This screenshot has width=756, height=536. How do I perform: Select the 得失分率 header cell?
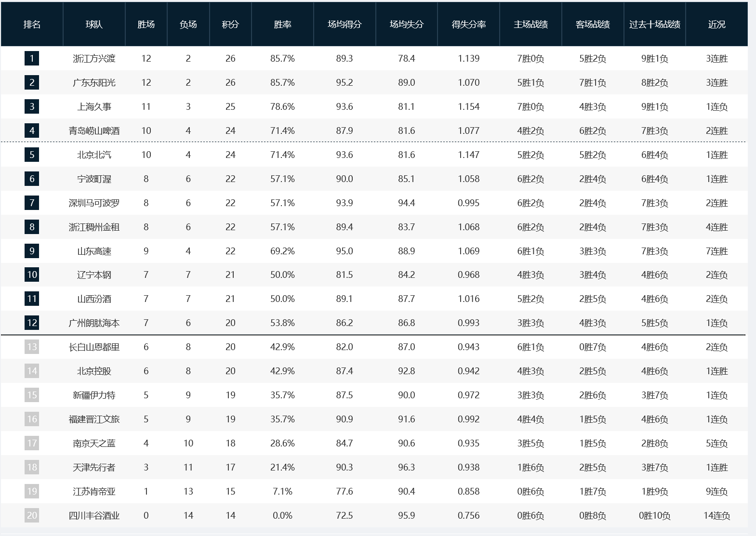coord(468,25)
